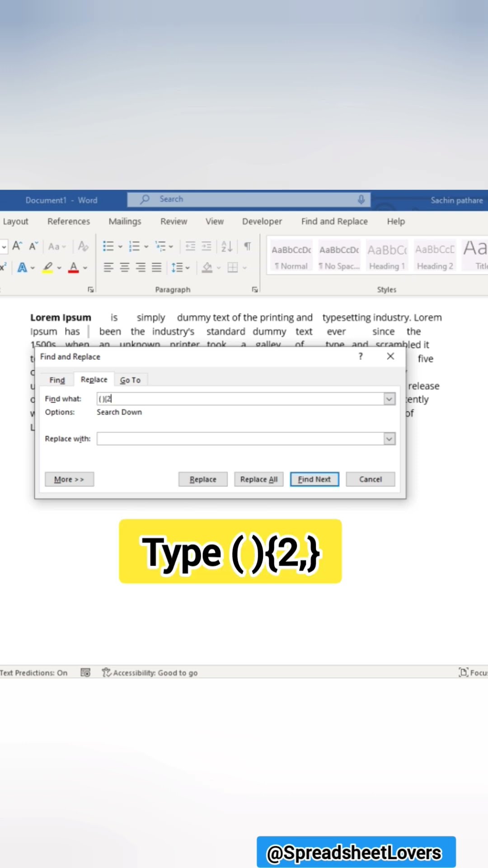488x868 pixels.
Task: Click the Shading paint bucket icon
Action: click(207, 268)
